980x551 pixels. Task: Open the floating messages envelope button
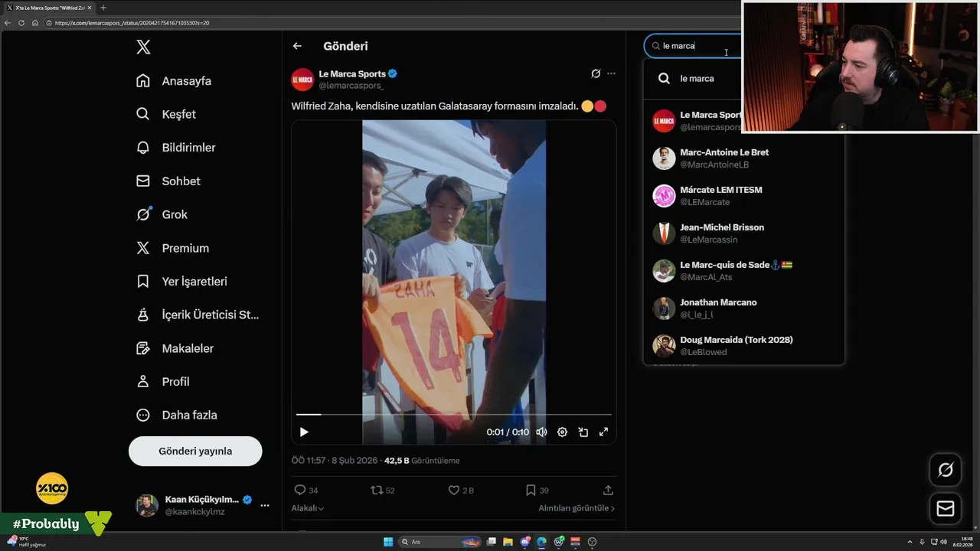click(x=946, y=509)
